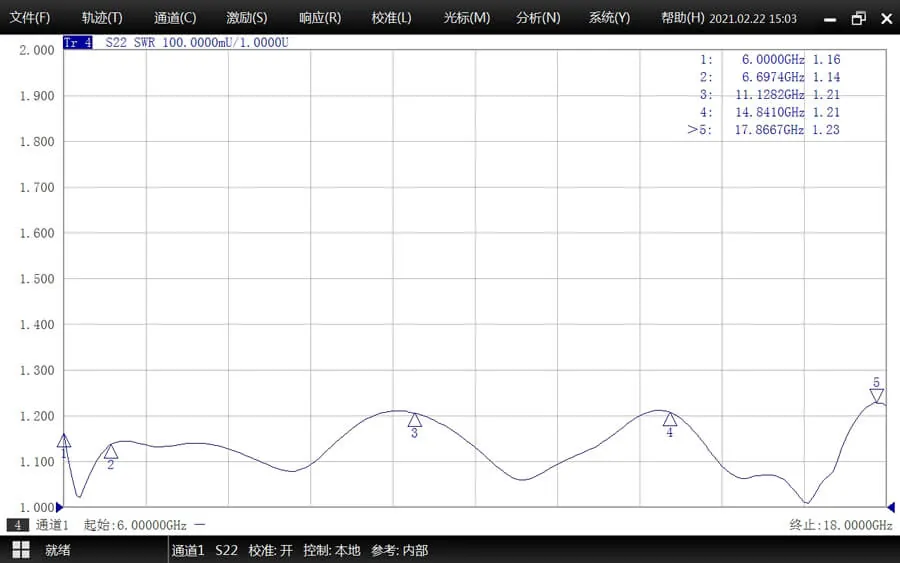Screen dimensions: 900x563
Task: Click the Windows start icon
Action: [x=21, y=550]
